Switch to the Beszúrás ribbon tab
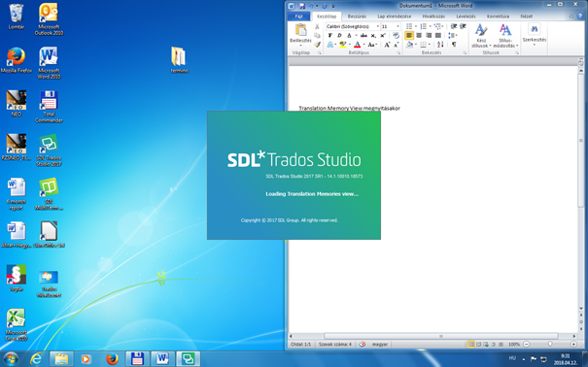This screenshot has height=367, width=588. (357, 17)
